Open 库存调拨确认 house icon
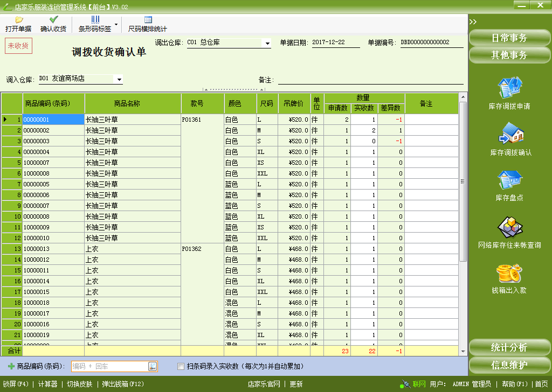This screenshot has width=552, height=392. 511,133
